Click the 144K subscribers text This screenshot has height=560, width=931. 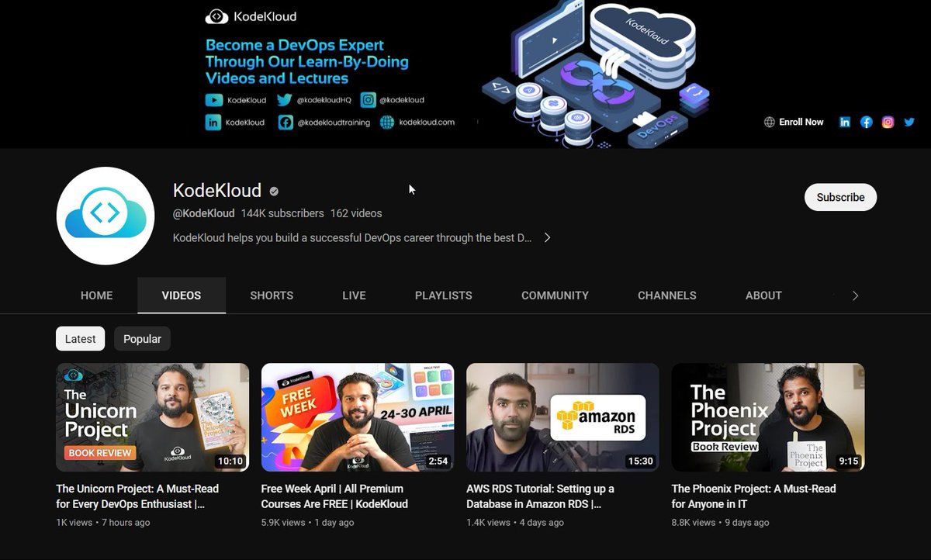click(282, 213)
